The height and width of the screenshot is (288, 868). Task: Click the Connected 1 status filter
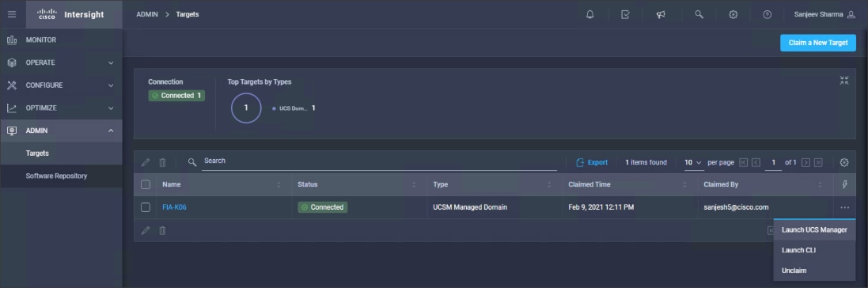[176, 96]
